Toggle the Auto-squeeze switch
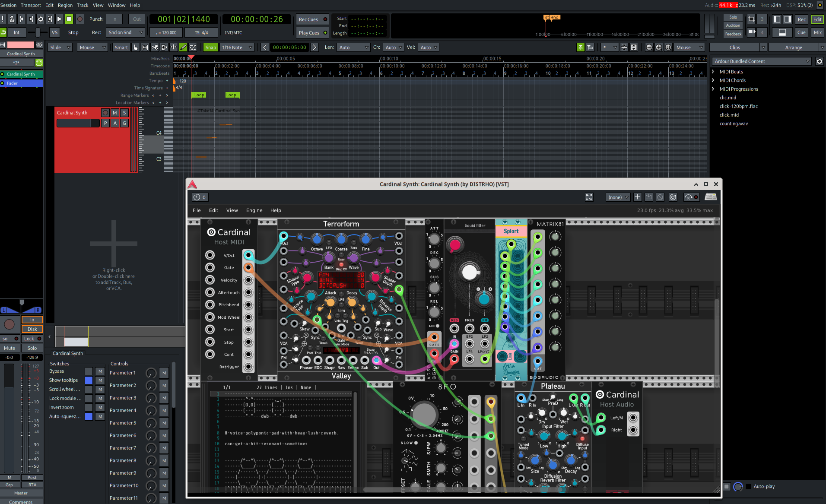This screenshot has width=826, height=504. (x=89, y=416)
